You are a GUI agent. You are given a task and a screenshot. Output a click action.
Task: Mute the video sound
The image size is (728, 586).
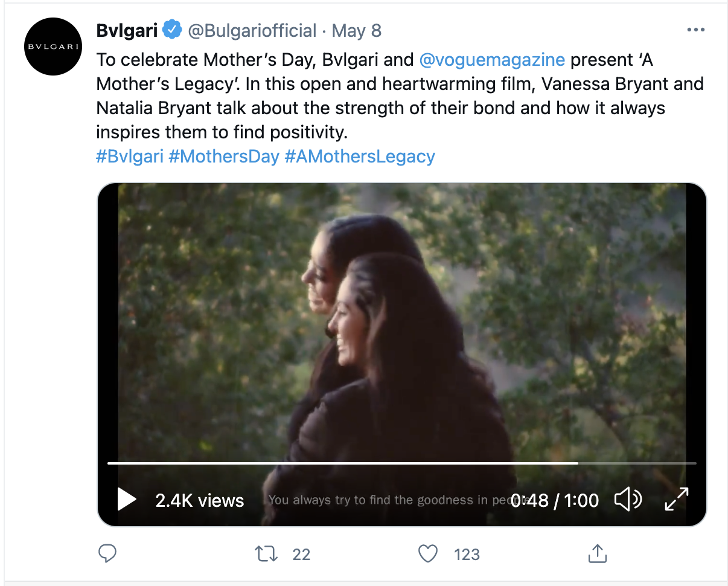[x=628, y=500]
